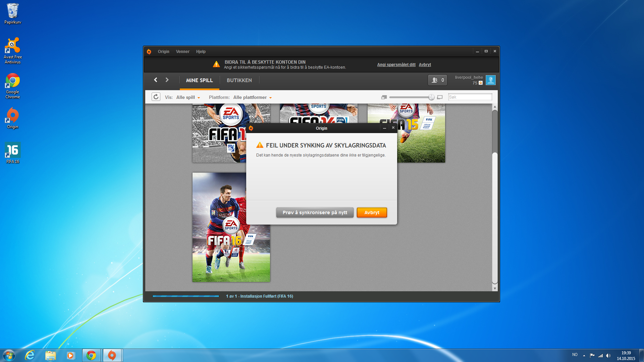The width and height of the screenshot is (644, 362).
Task: Open Google Chrome desktop shortcut
Action: click(x=13, y=86)
